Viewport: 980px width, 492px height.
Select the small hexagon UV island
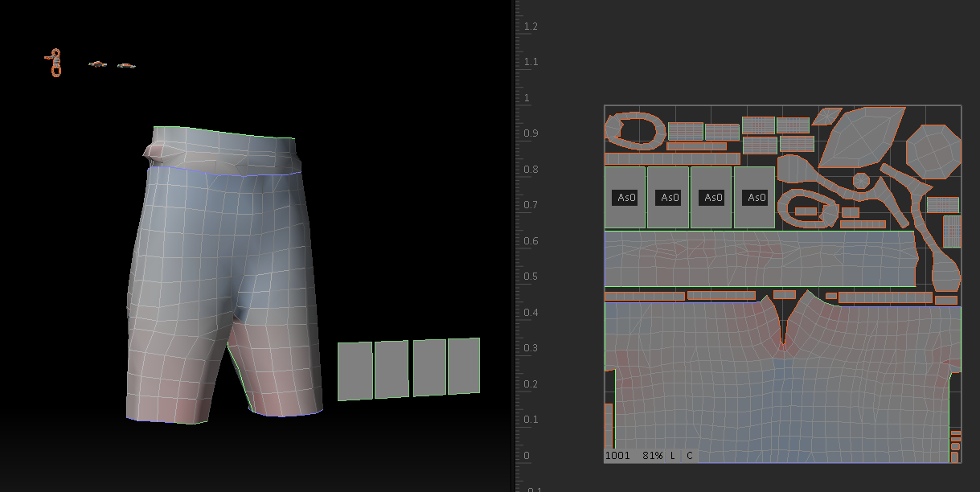point(861,180)
